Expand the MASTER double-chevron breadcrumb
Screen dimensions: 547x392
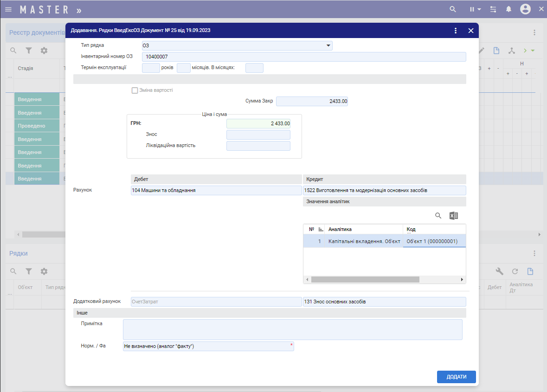[79, 10]
